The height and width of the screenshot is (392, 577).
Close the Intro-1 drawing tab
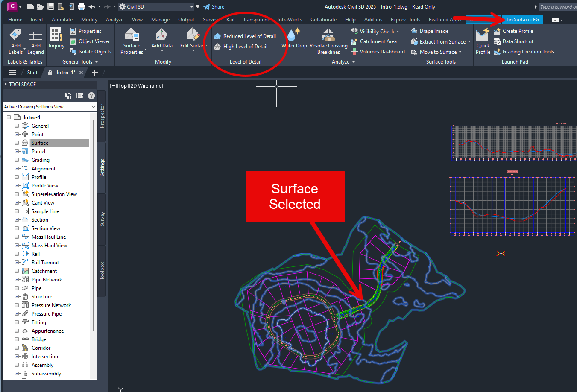click(81, 73)
